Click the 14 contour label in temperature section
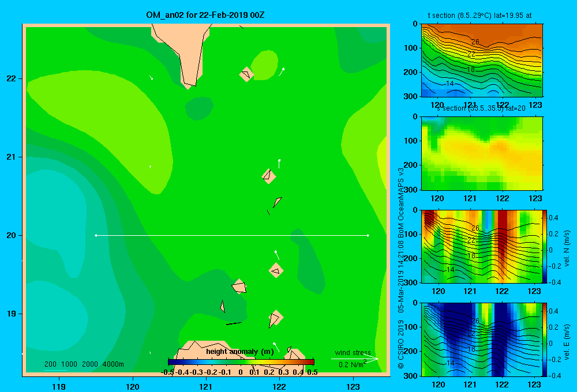 [449, 84]
